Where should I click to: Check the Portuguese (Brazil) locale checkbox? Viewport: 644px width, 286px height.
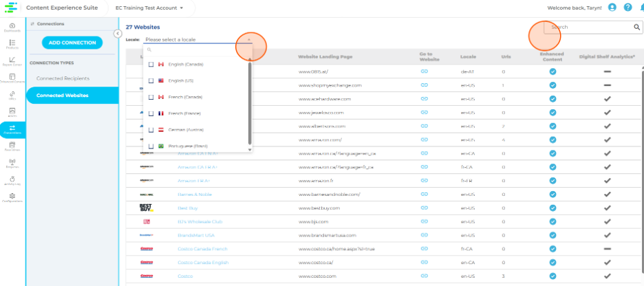[151, 146]
